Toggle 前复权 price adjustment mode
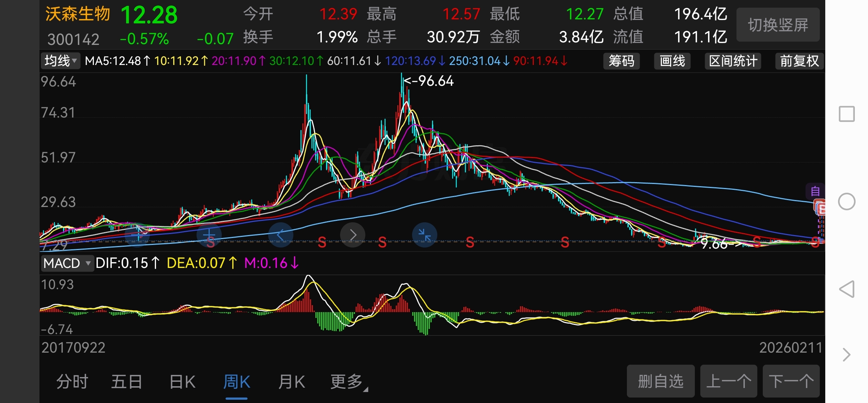 799,61
